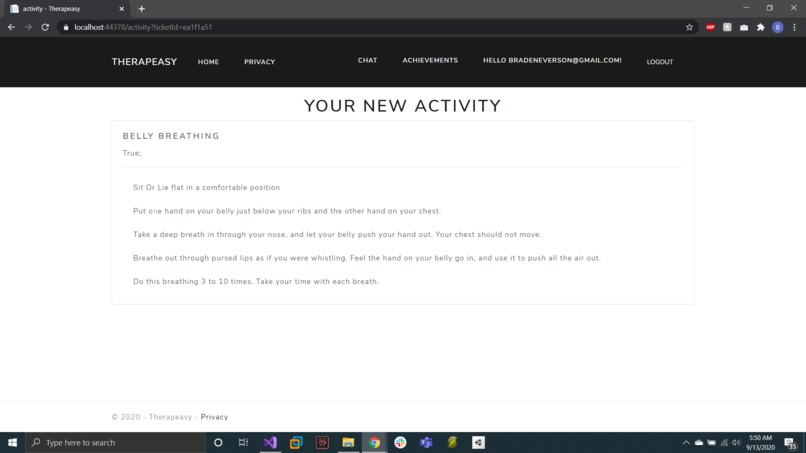The width and height of the screenshot is (806, 453).
Task: Open taskbar clock and date
Action: 760,443
